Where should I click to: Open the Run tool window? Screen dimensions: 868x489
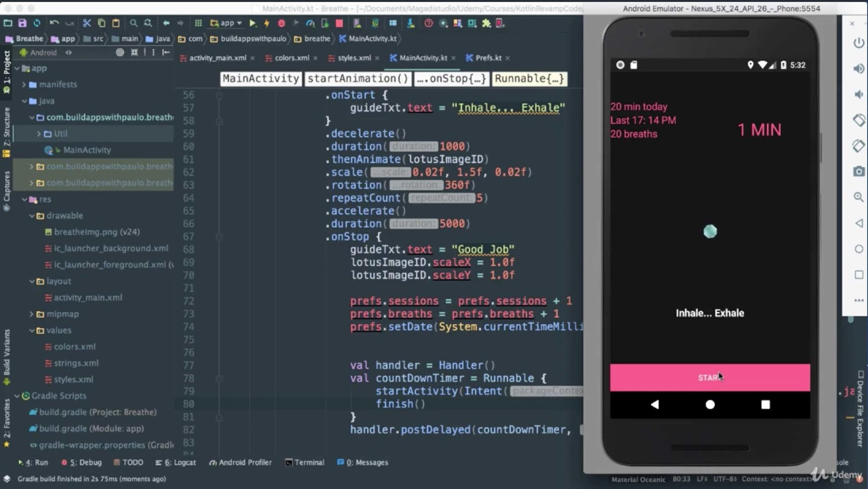click(33, 462)
